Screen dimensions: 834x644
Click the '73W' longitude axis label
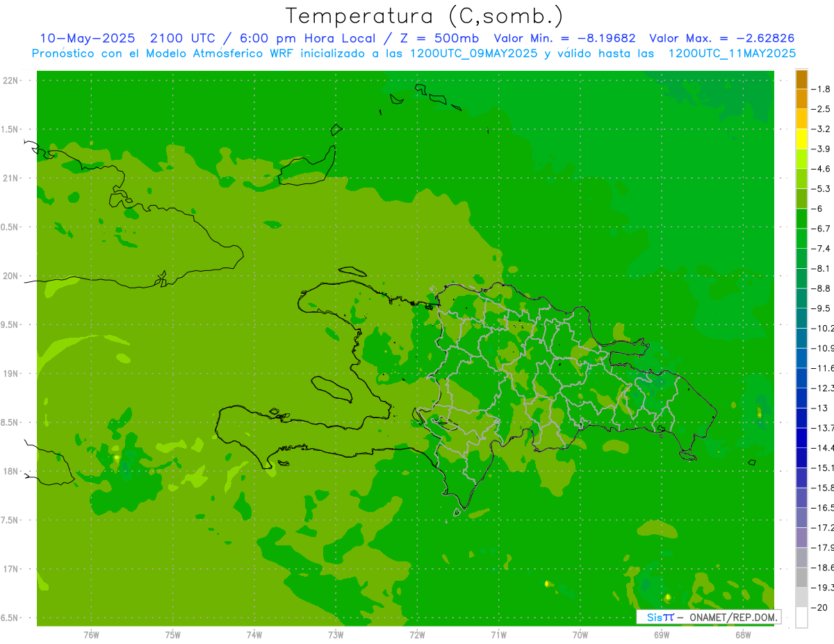(x=336, y=634)
